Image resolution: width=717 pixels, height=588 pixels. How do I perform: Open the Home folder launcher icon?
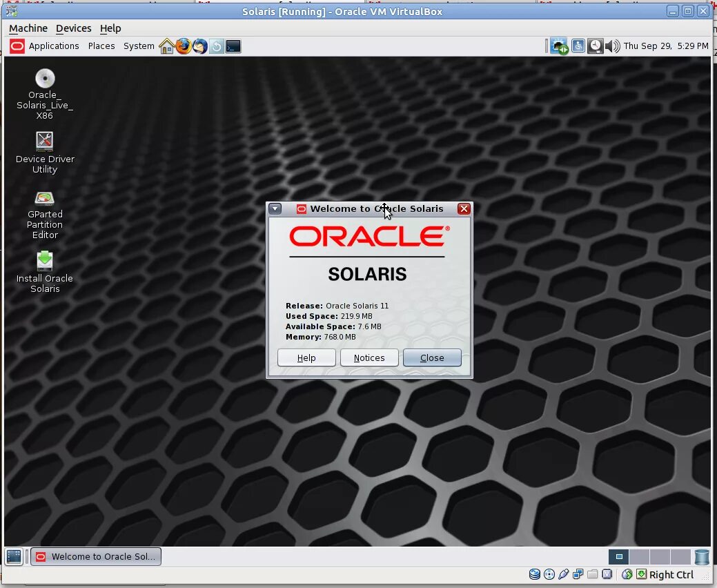[166, 46]
